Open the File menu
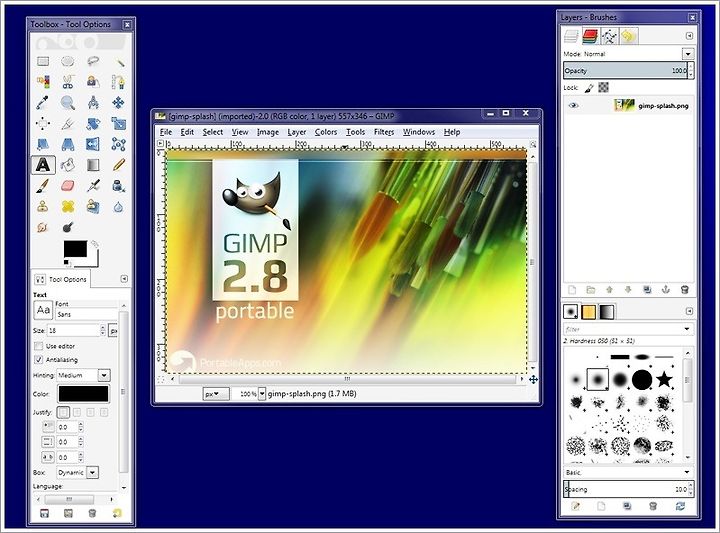This screenshot has height=533, width=720. click(166, 132)
